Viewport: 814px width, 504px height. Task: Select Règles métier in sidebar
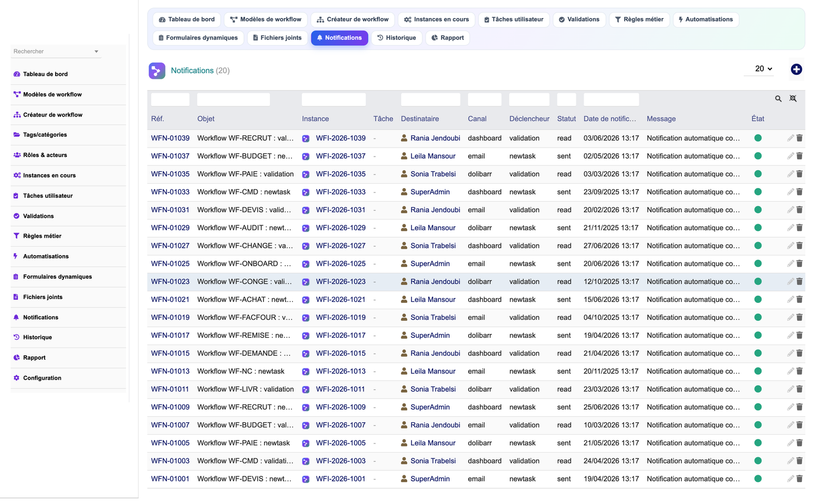(42, 236)
